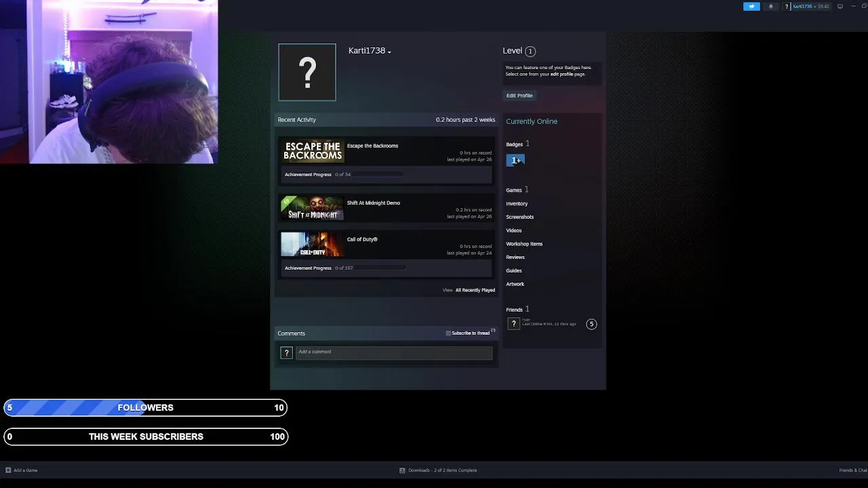This screenshot has width=868, height=488.
Task: Click the commenter avatar beside comment box
Action: 286,353
